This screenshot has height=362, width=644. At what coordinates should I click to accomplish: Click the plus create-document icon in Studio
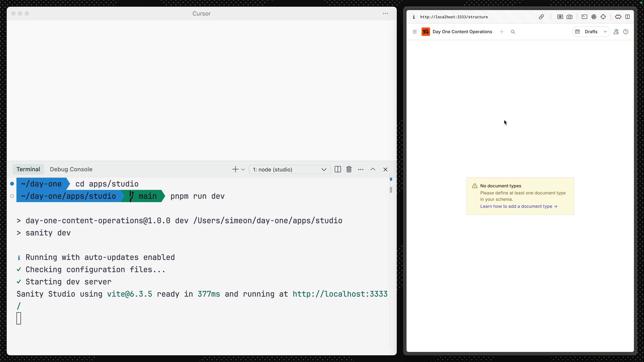tap(502, 32)
